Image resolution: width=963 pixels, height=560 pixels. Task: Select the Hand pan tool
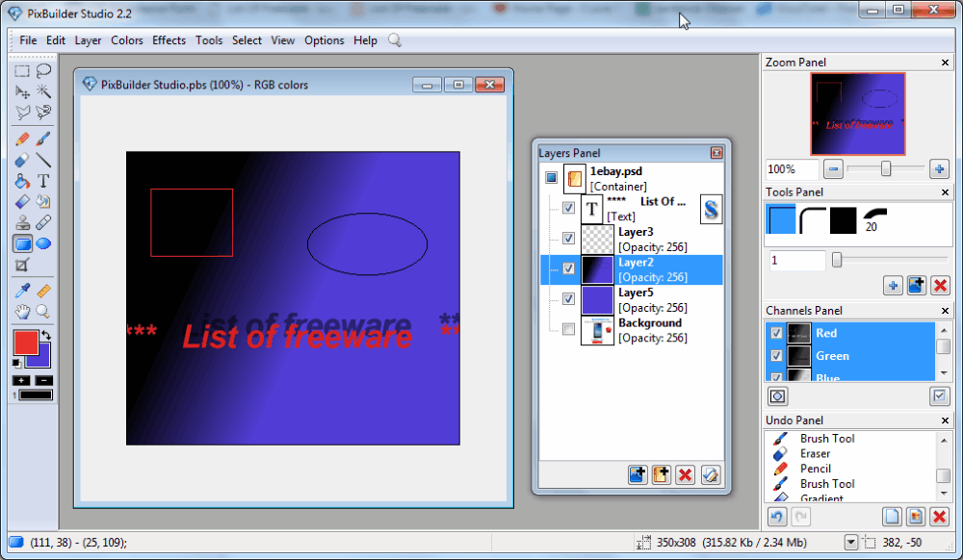(x=22, y=312)
